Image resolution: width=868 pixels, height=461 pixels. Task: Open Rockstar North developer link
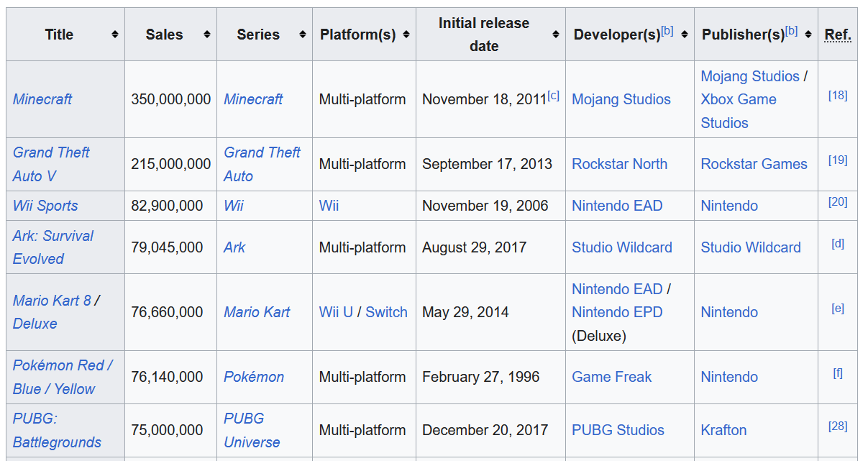[619, 164]
